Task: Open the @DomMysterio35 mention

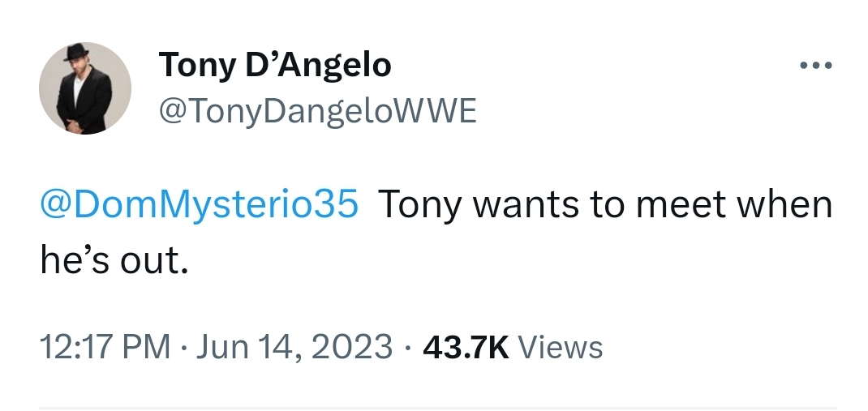Action: pos(199,204)
